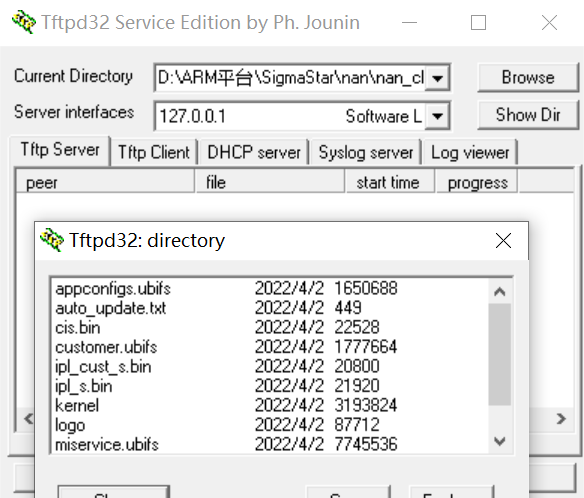584x498 pixels.
Task: Open the Current Directory dropdown arrow
Action: 437,78
